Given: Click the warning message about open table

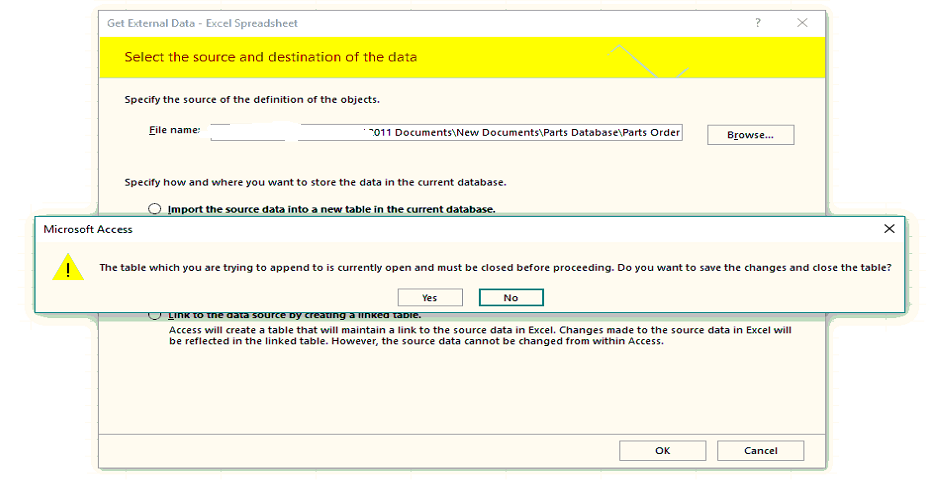Looking at the screenshot, I should pyautogui.click(x=495, y=268).
